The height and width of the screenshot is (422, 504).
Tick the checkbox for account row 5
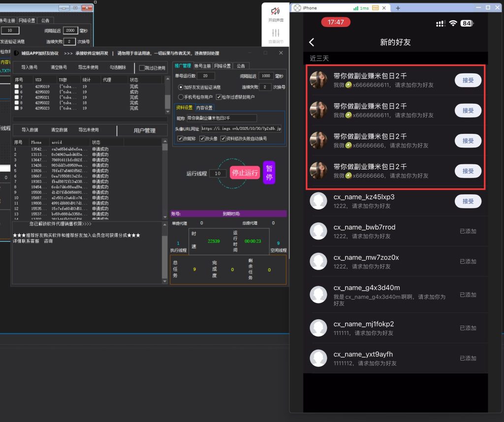tap(17, 87)
